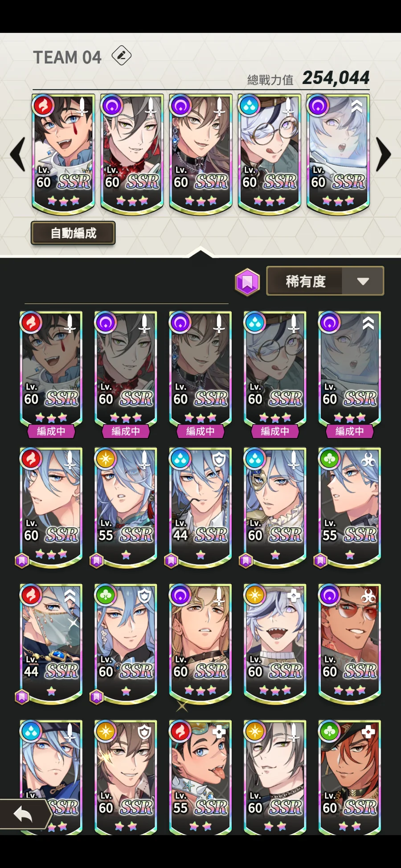Click the dropdown arrow next to 稀有度
The width and height of the screenshot is (401, 868).
363,281
